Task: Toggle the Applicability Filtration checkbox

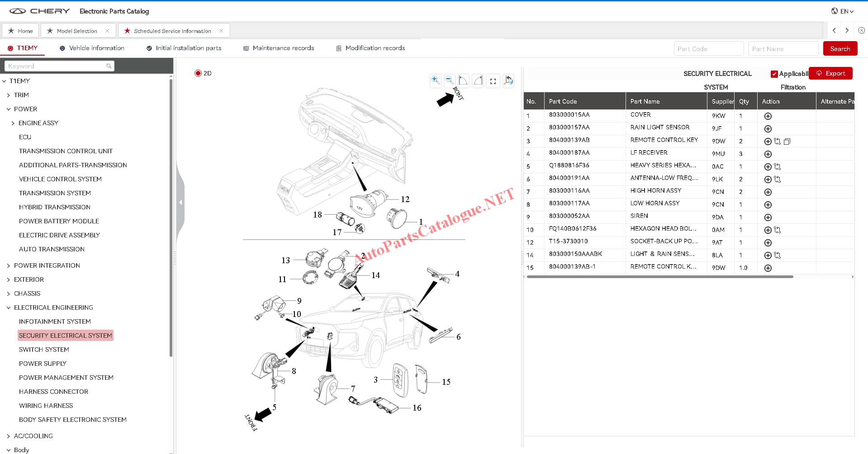Action: click(x=774, y=74)
